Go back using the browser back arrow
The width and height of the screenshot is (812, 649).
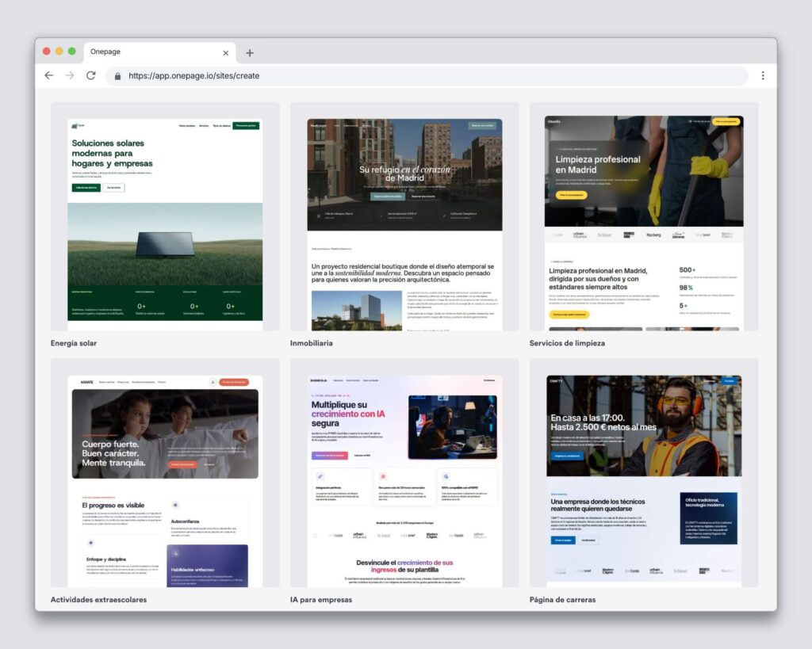click(49, 75)
